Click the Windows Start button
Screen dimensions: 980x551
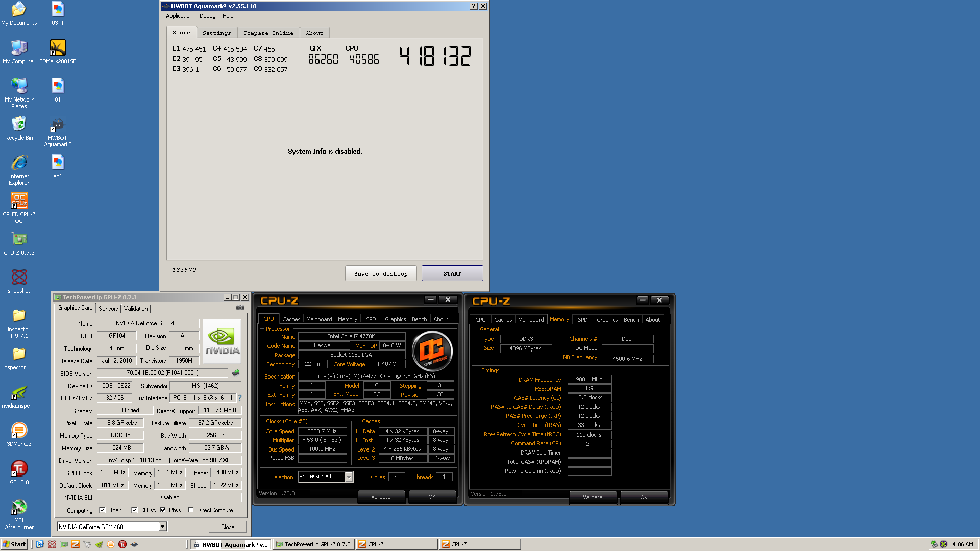tap(14, 544)
